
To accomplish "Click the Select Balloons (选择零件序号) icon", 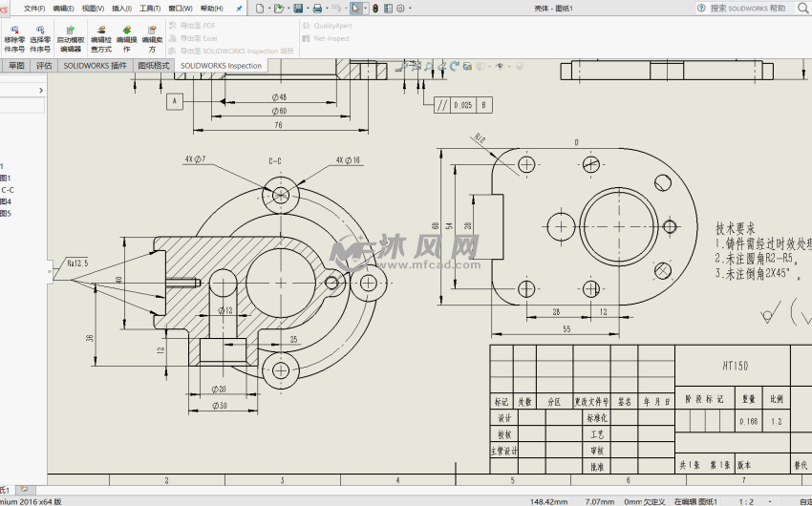I will [39, 30].
